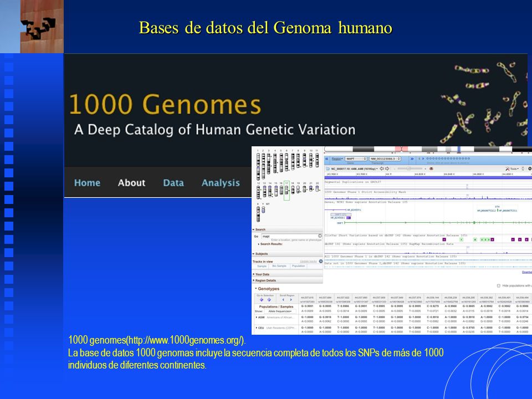Select chromosome 9 ideogram
The width and height of the screenshot is (532, 399).
(x=304, y=160)
